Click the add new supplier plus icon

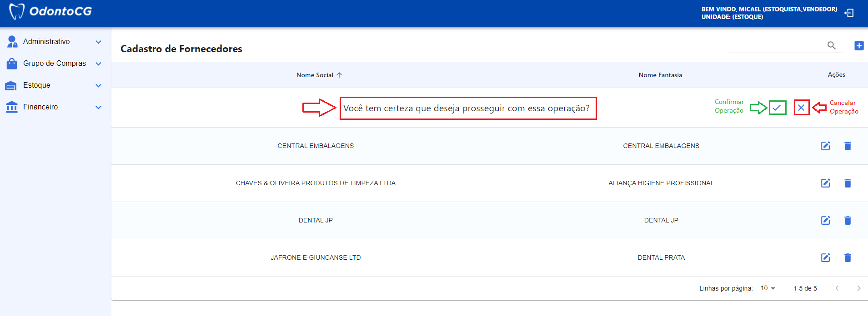tap(858, 45)
